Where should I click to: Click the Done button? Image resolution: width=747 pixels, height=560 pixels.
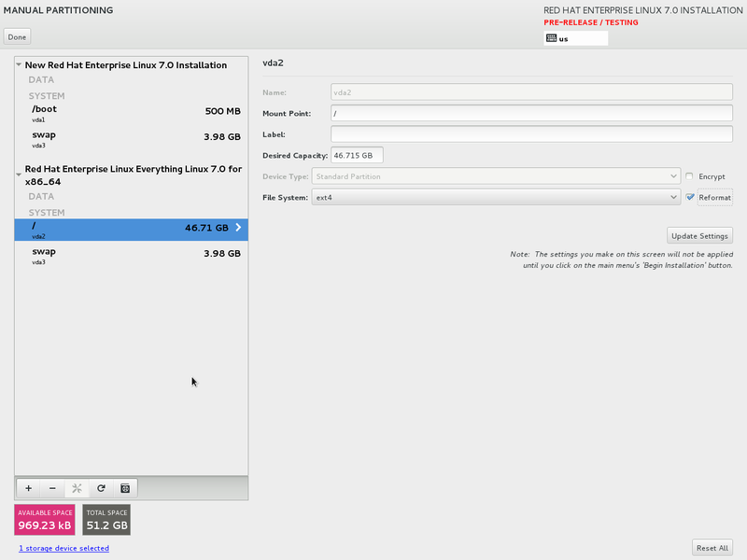coord(17,36)
